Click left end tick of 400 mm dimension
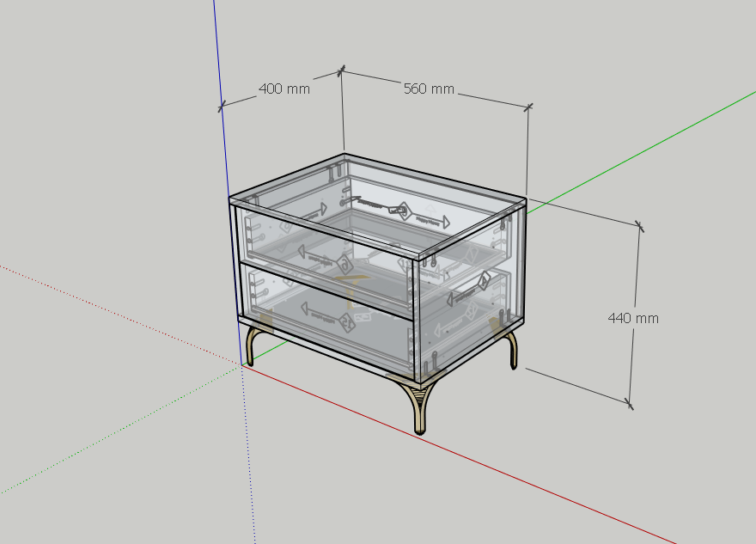 tap(222, 107)
